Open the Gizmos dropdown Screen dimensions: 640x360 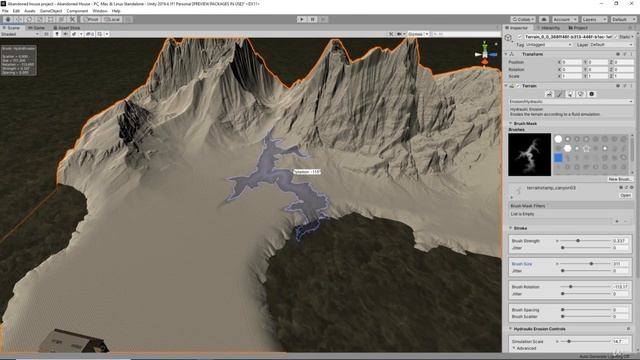coord(418,34)
